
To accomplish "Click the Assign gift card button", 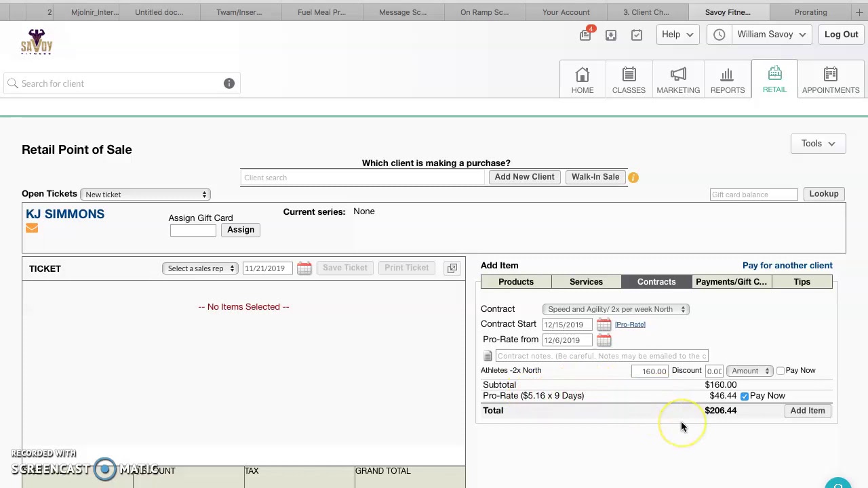I will point(241,230).
